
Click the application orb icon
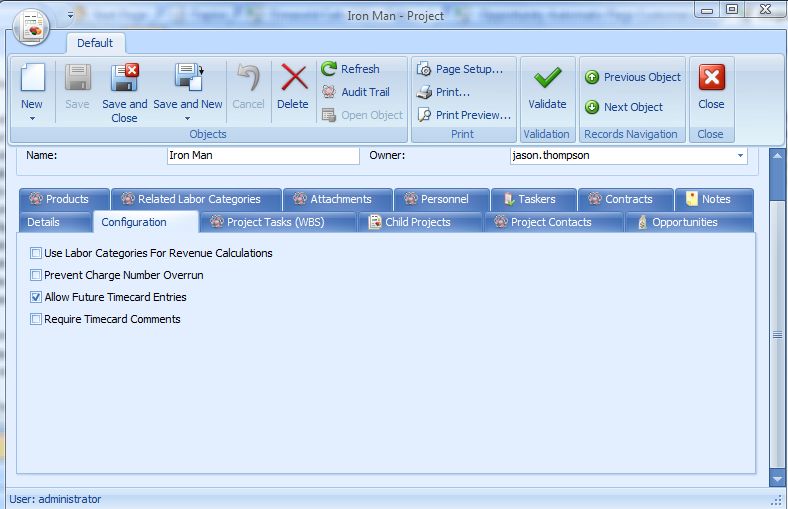[x=31, y=27]
